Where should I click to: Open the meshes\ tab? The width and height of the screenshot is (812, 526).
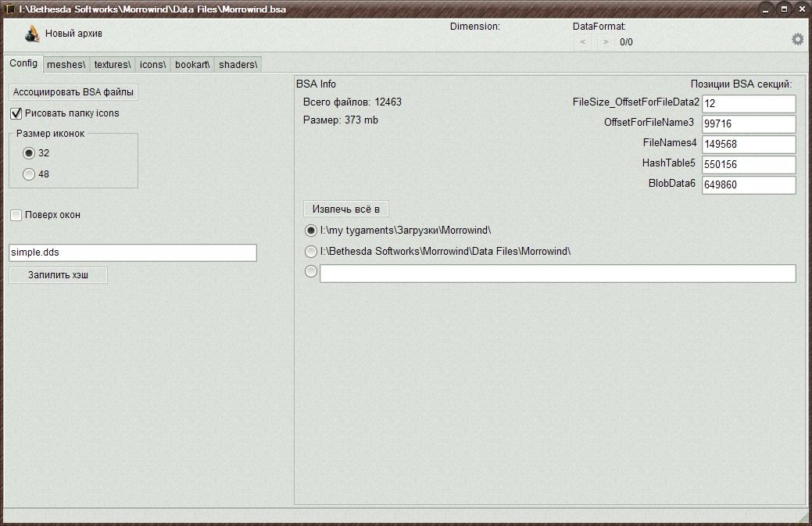click(x=66, y=65)
